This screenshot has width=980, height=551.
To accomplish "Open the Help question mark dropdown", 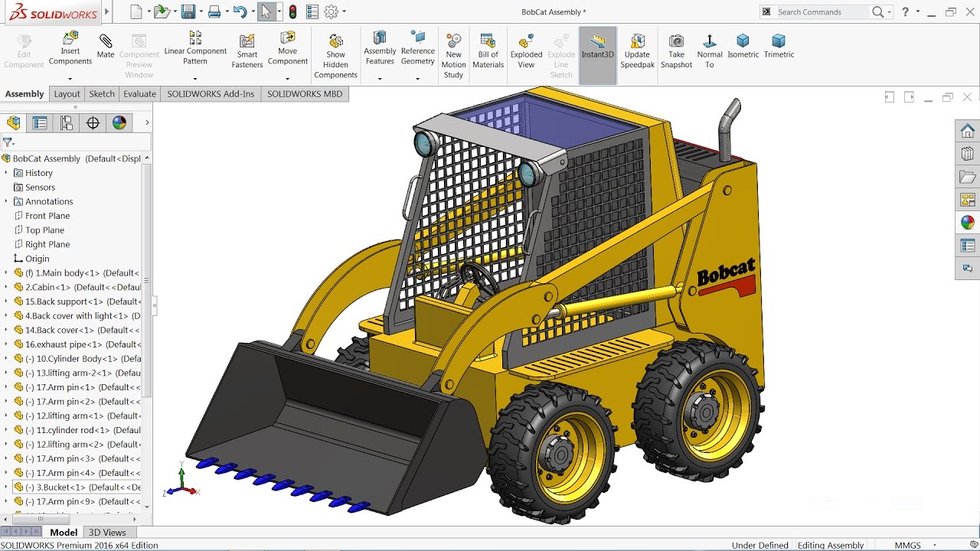I will (x=917, y=11).
